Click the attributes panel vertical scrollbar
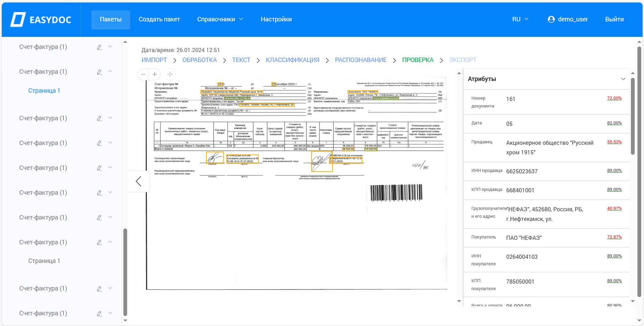Image resolution: width=644 pixels, height=326 pixels. pyautogui.click(x=633, y=114)
